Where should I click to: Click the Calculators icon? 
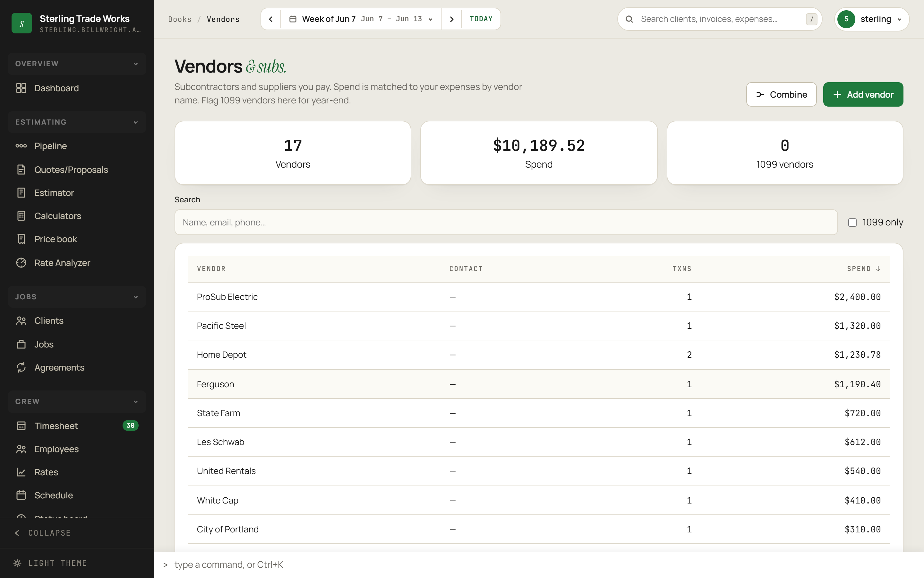(x=21, y=215)
